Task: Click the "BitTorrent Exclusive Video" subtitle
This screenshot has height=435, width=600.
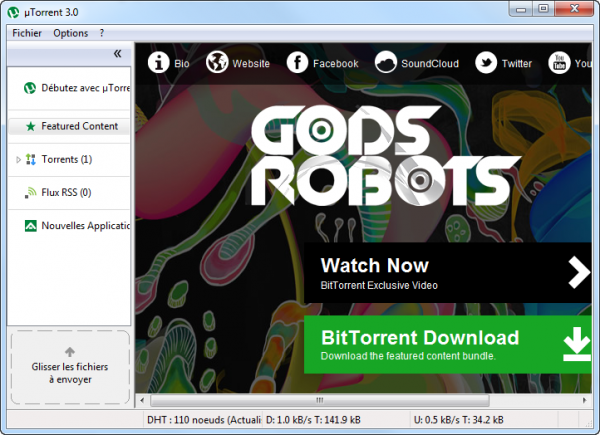Action: [379, 285]
